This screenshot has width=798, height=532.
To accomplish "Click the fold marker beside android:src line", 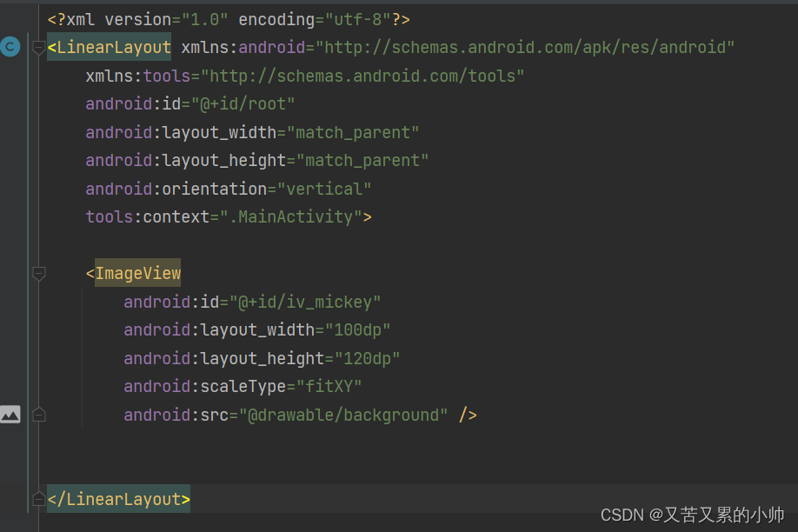I will (38, 415).
